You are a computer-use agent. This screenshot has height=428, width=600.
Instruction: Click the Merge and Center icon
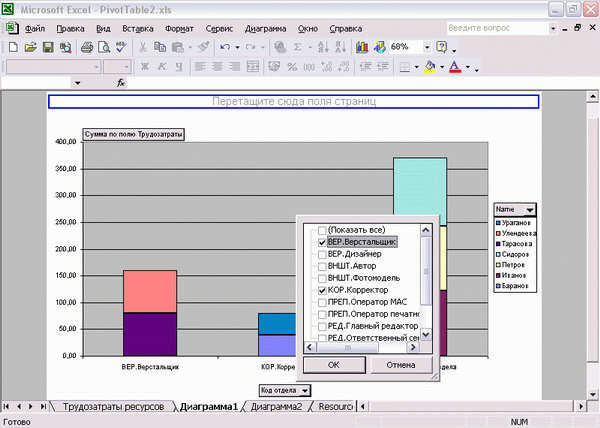253,67
